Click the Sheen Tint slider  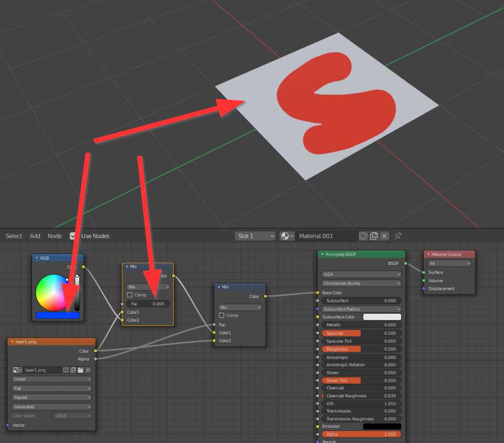coord(361,380)
